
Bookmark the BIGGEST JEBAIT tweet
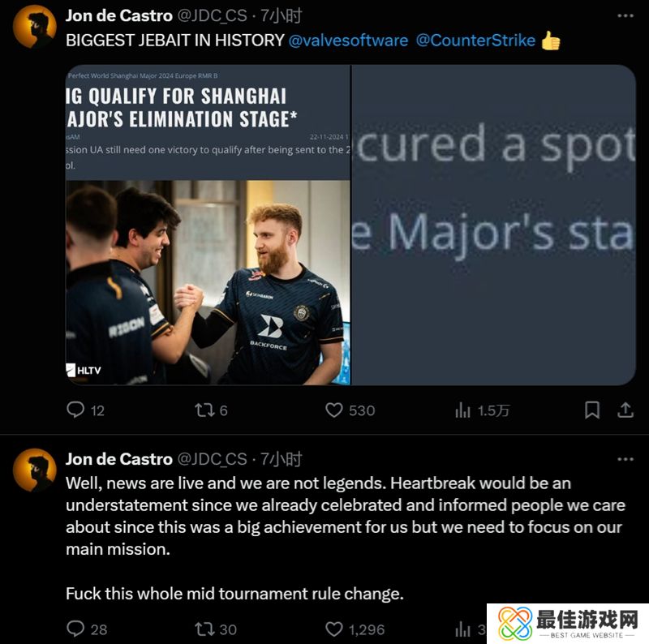[x=592, y=410]
